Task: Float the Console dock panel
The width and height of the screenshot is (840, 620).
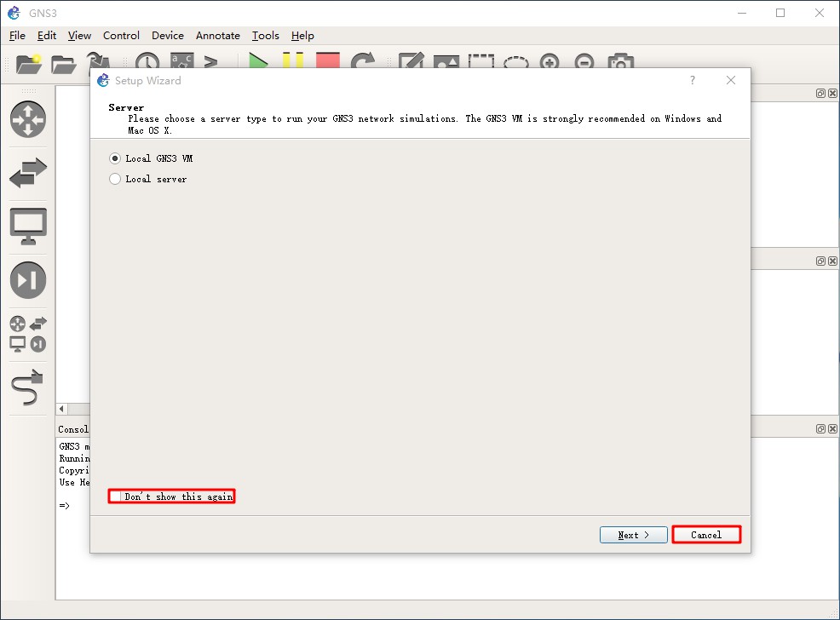Action: (820, 429)
